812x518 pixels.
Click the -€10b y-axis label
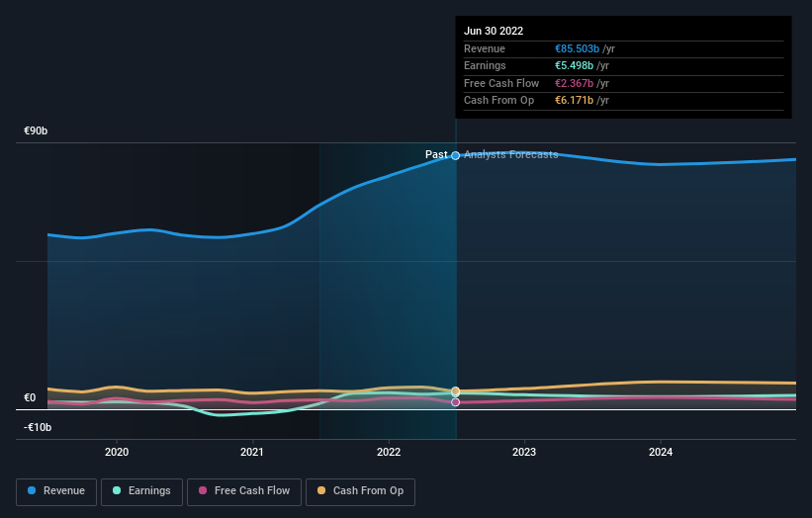pos(38,427)
